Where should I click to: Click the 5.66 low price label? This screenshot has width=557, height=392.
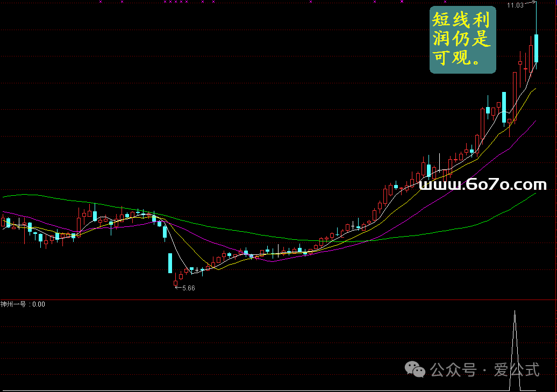click(188, 288)
